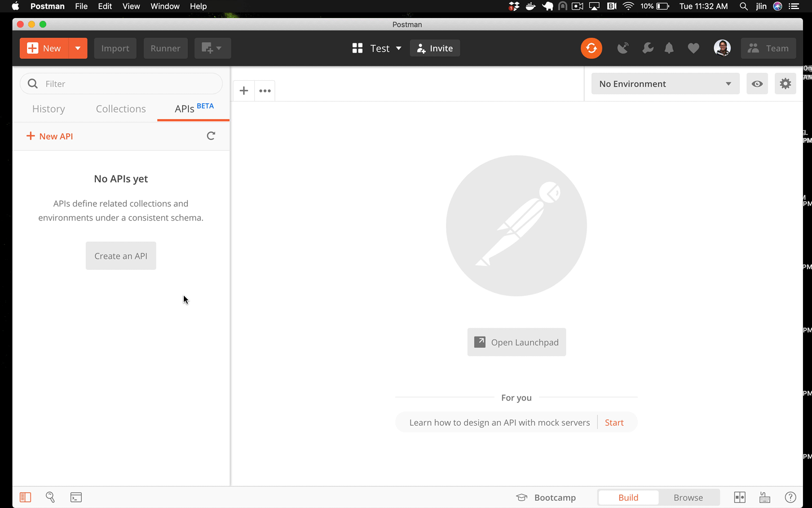Open the Apple menu
The height and width of the screenshot is (508, 812).
coord(15,6)
